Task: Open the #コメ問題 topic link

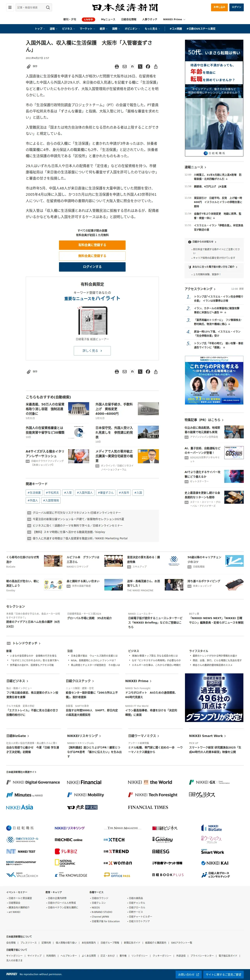Action: [x=176, y=29]
